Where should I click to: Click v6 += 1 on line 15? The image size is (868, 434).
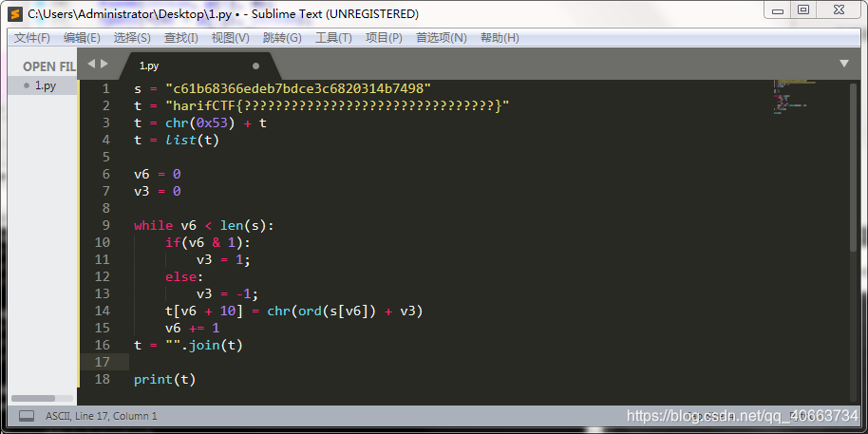[x=193, y=328]
